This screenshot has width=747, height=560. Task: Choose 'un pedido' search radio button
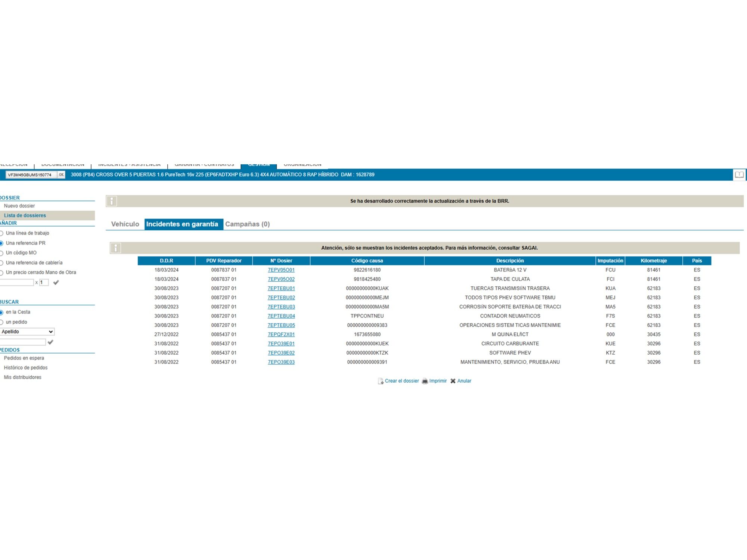2,322
